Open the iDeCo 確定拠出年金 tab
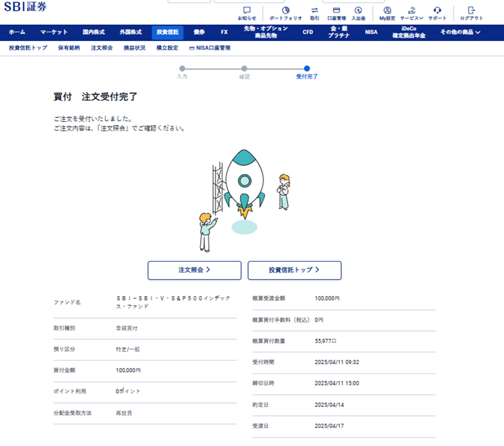 click(x=409, y=32)
